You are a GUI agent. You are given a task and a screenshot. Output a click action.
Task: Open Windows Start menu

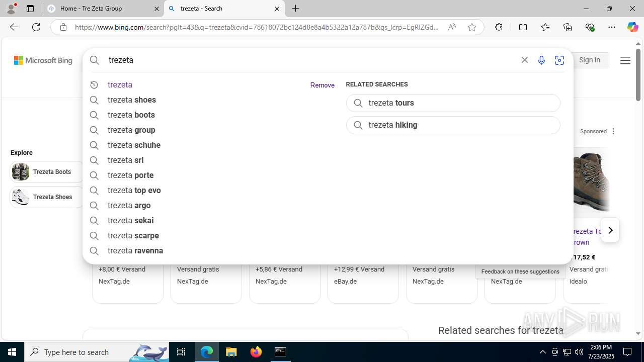pos(12,352)
